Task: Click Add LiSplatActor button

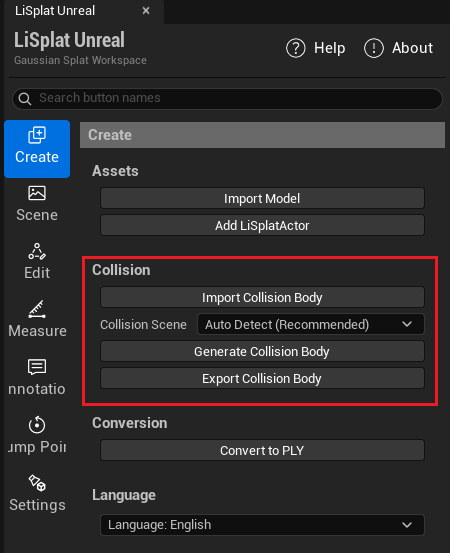Action: pos(262,225)
